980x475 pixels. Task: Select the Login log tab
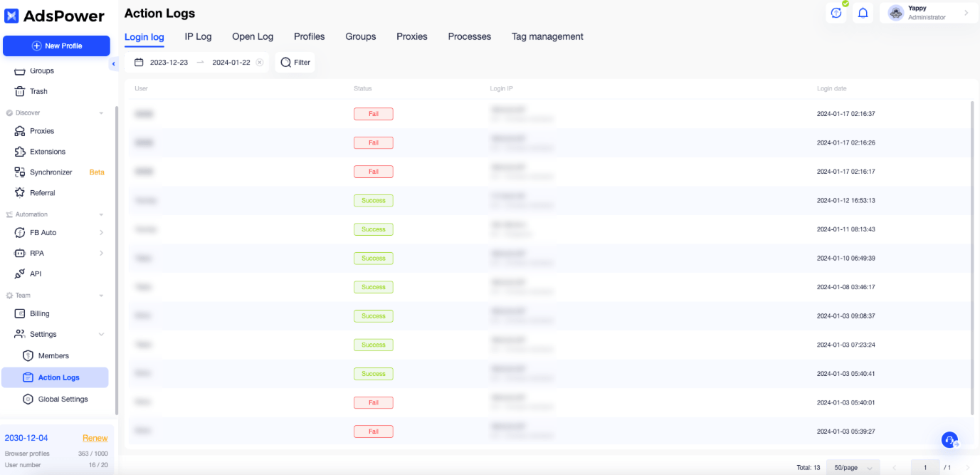pos(144,37)
